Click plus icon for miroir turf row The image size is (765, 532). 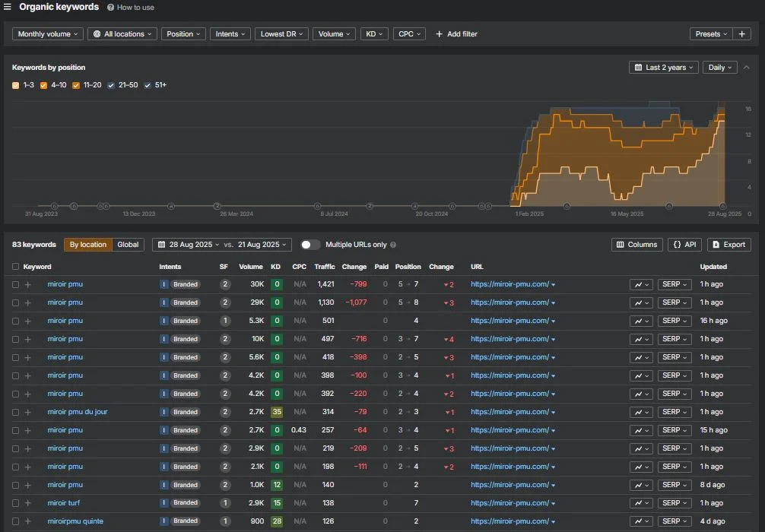(x=28, y=503)
